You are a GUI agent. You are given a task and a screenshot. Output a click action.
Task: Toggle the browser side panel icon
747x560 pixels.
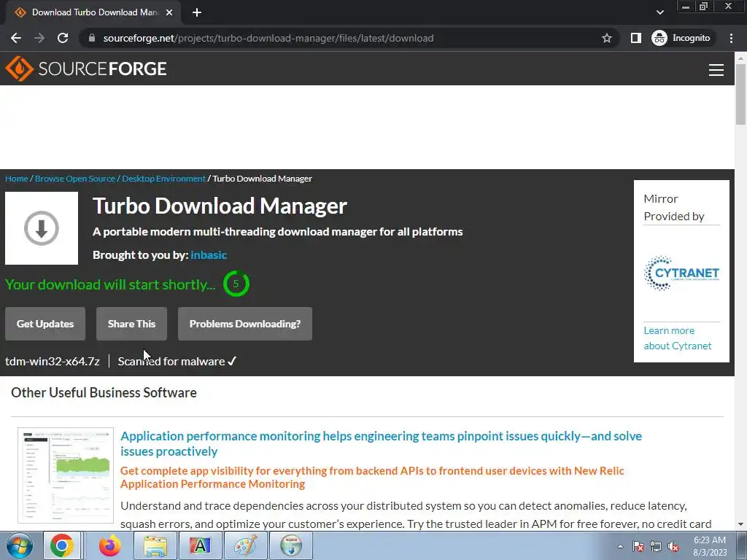(x=635, y=38)
